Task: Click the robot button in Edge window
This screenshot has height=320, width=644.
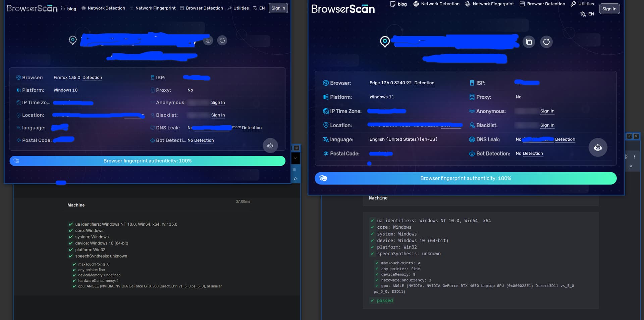Action: [598, 148]
